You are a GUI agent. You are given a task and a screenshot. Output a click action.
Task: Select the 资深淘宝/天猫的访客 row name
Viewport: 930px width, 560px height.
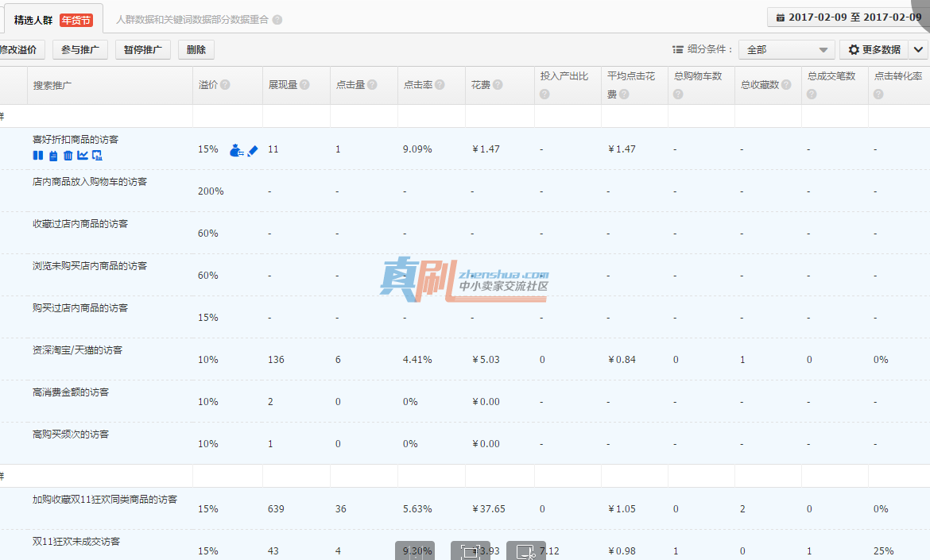point(77,350)
